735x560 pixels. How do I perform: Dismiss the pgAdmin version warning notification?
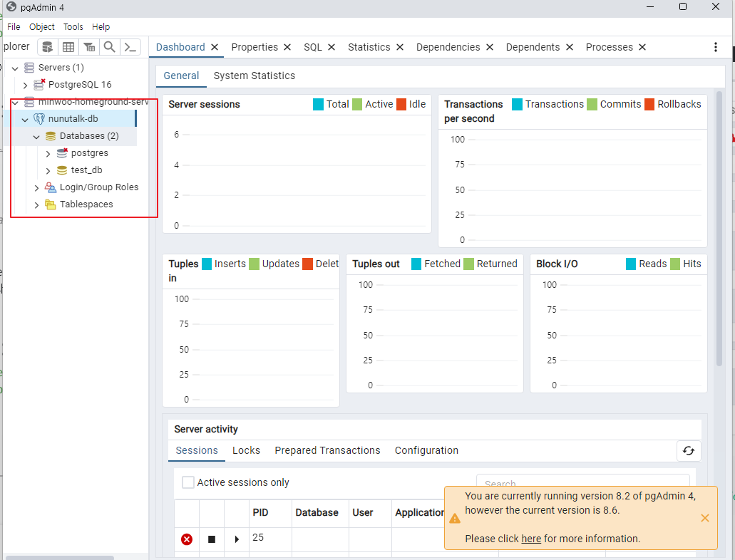704,518
